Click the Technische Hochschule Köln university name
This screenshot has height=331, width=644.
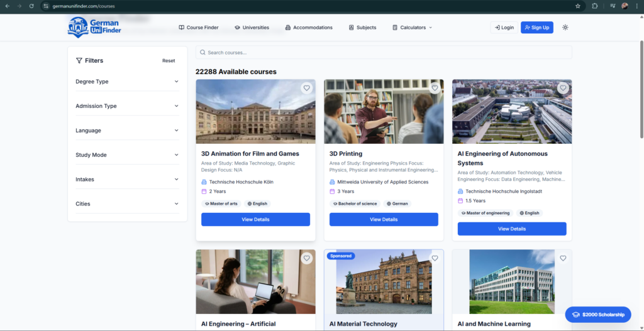pos(241,182)
